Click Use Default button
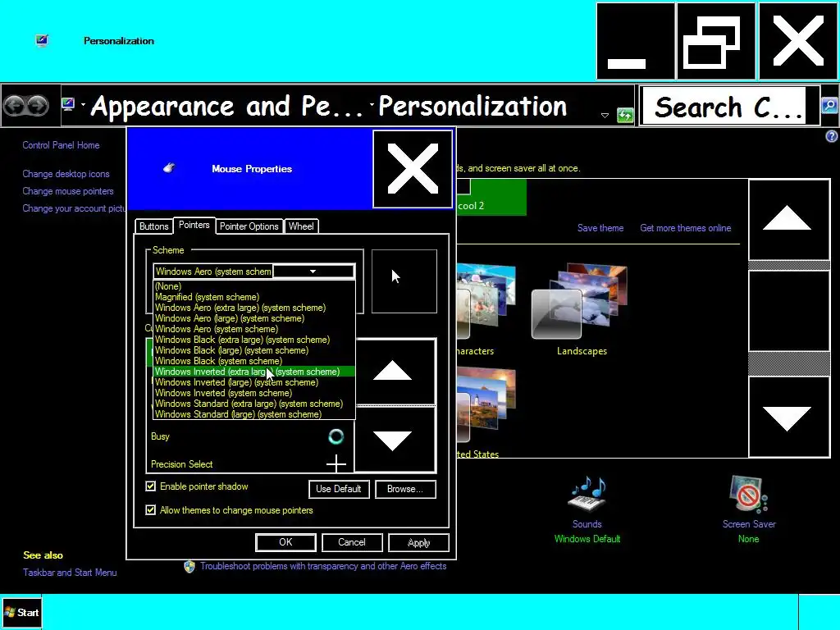Screen dimensions: 840x630 click(339, 489)
